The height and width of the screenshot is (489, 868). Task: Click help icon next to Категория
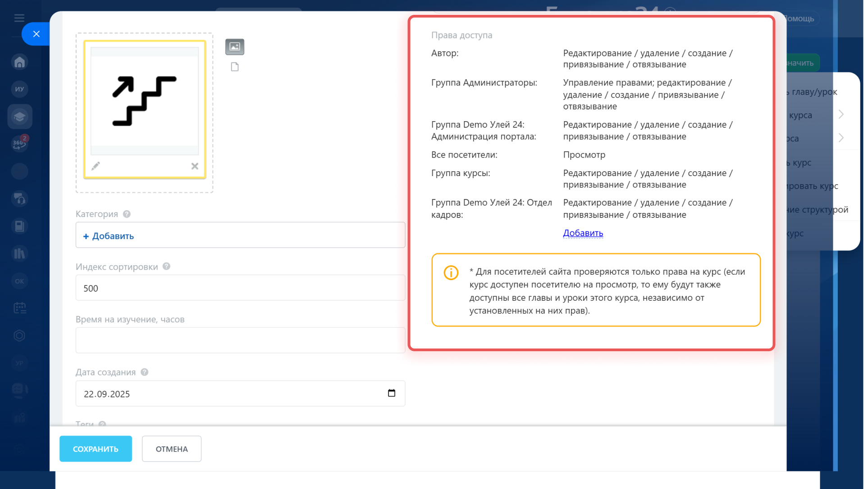tap(127, 214)
